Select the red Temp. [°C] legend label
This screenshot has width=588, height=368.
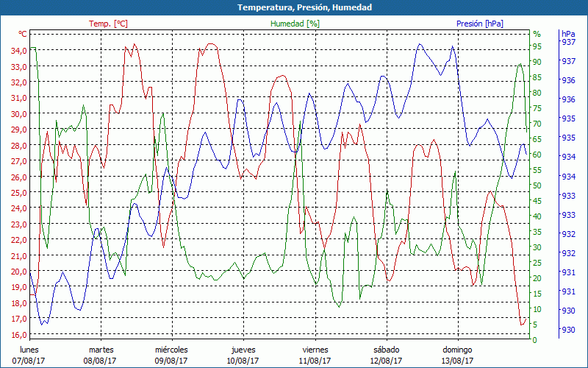[108, 24]
